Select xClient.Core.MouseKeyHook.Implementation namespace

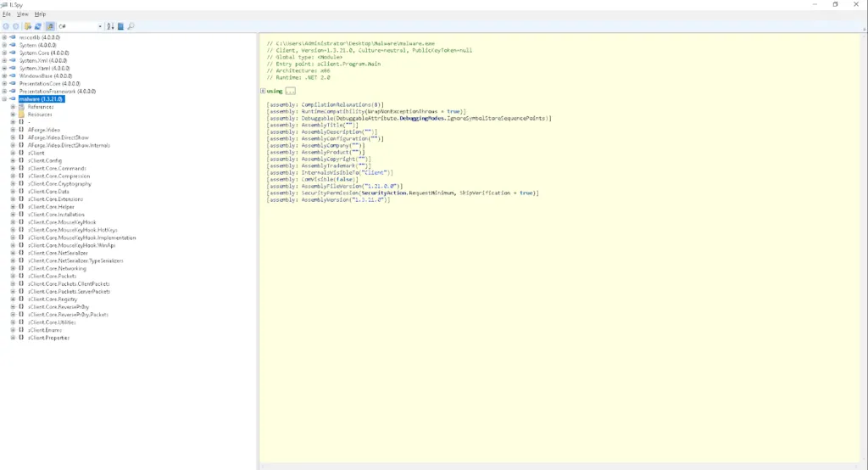(x=82, y=238)
